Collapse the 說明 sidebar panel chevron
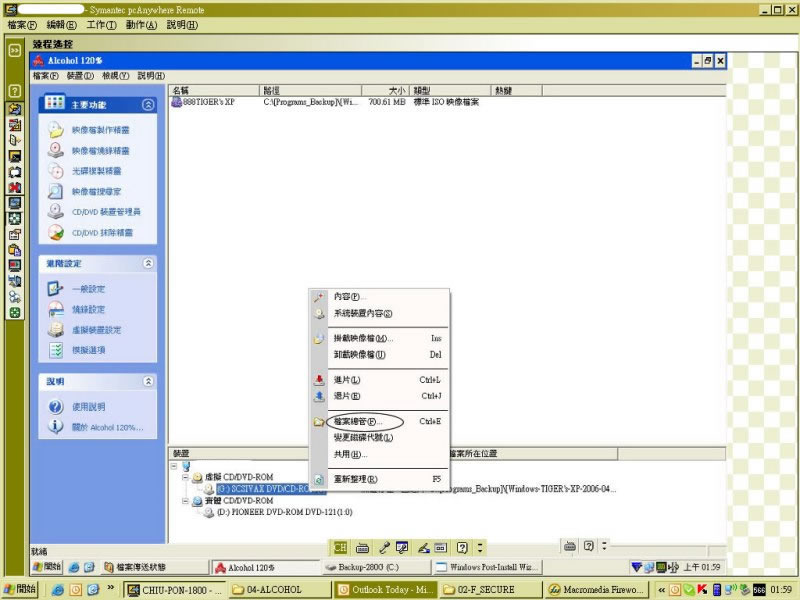Image resolution: width=800 pixels, height=600 pixels. [148, 381]
